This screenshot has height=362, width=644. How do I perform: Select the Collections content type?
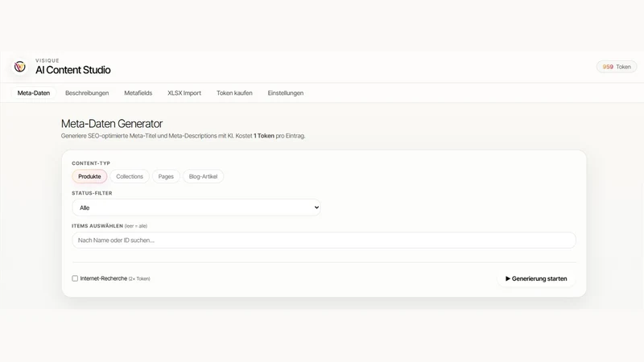pos(130,176)
